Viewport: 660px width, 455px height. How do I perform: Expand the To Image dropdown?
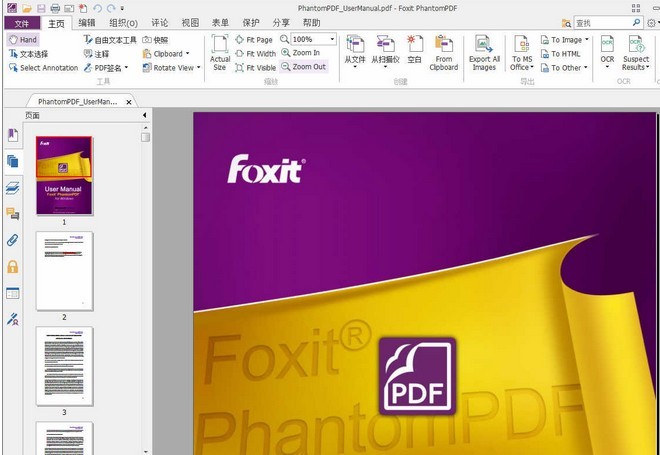coord(587,40)
